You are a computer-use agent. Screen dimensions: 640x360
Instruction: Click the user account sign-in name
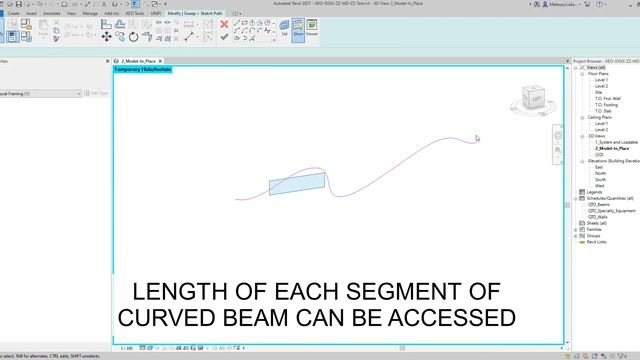pos(562,4)
